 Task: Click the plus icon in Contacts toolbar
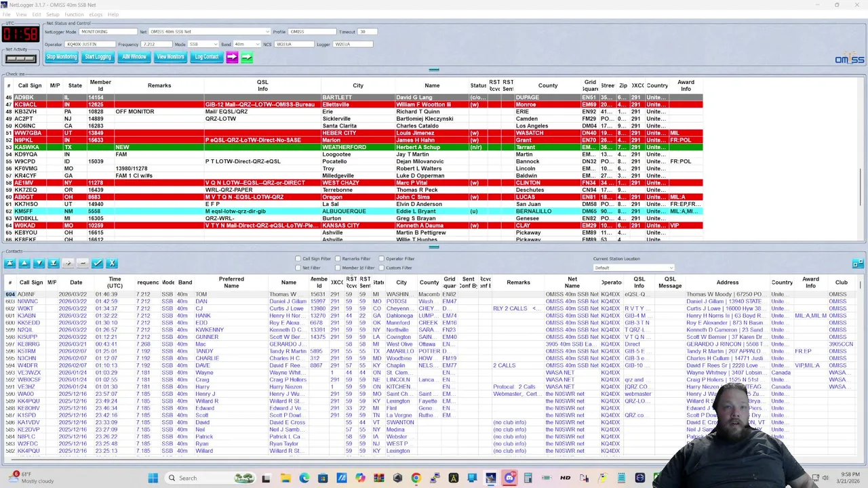coord(68,263)
